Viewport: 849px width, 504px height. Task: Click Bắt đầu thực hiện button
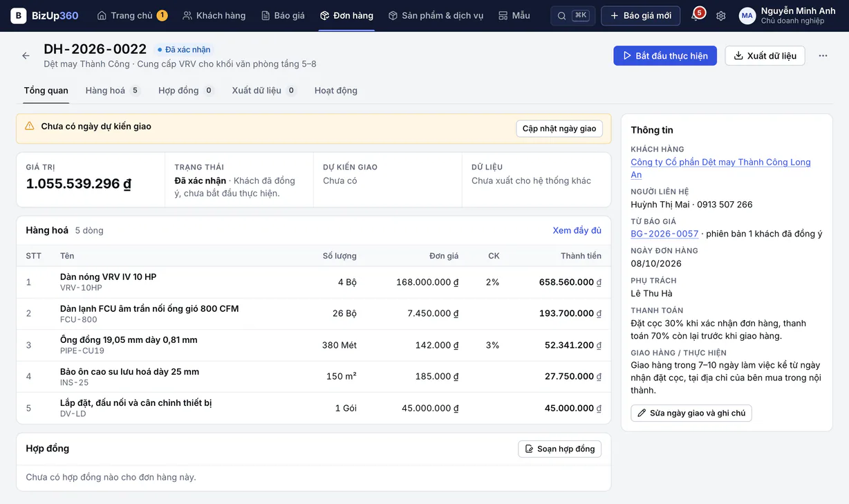[665, 56]
